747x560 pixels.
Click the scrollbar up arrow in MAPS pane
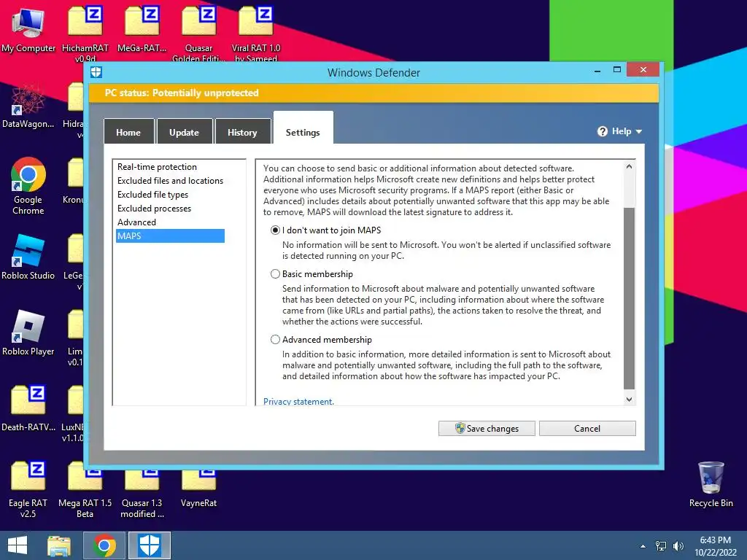pos(629,167)
